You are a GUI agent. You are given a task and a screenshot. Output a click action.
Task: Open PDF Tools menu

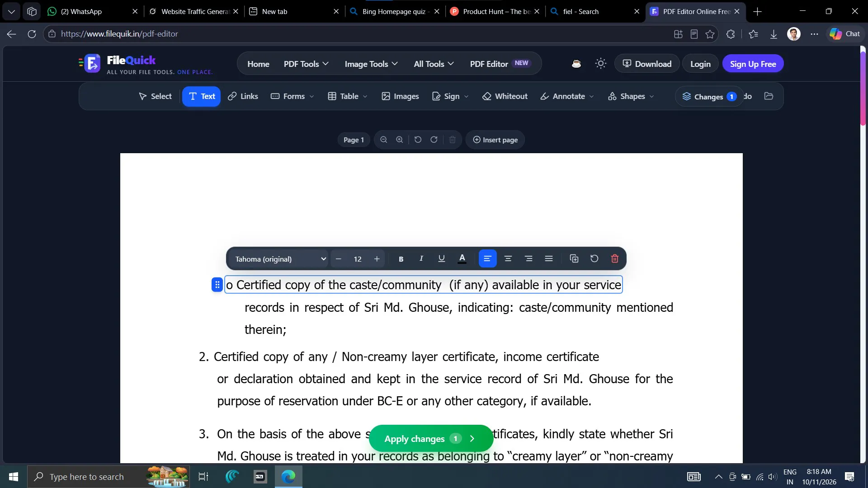(306, 64)
